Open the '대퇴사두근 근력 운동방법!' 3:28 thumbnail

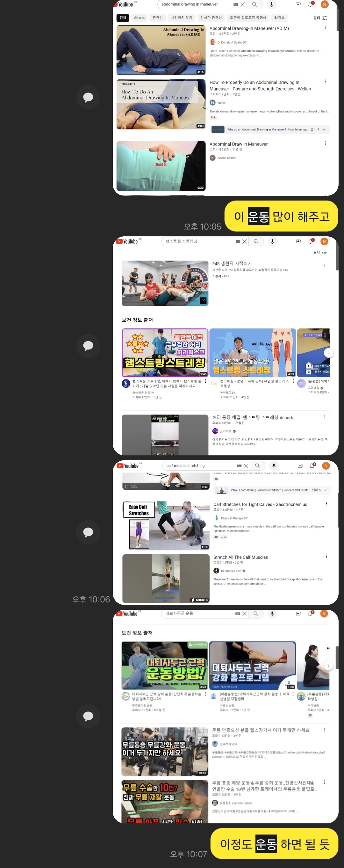pyautogui.click(x=165, y=666)
